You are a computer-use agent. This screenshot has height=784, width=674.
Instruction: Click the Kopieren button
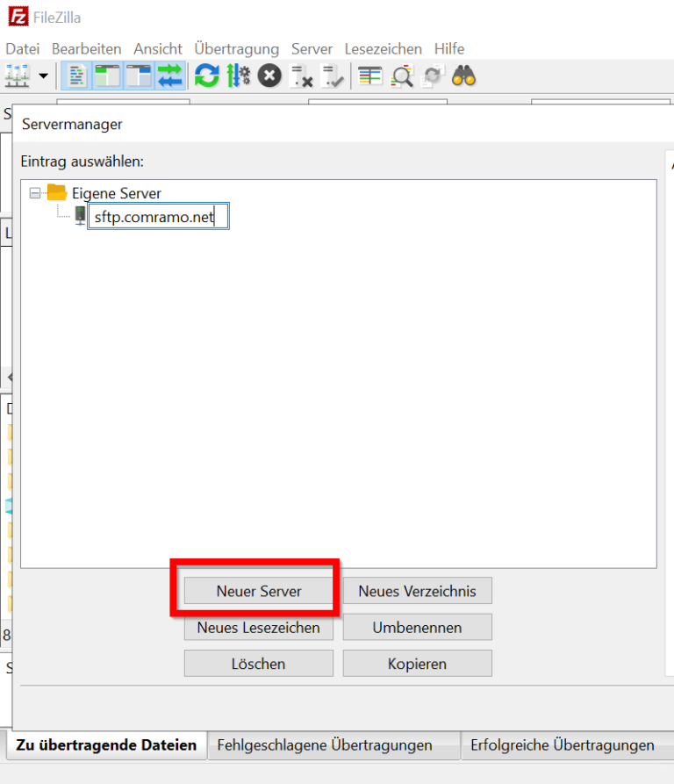coord(417,664)
